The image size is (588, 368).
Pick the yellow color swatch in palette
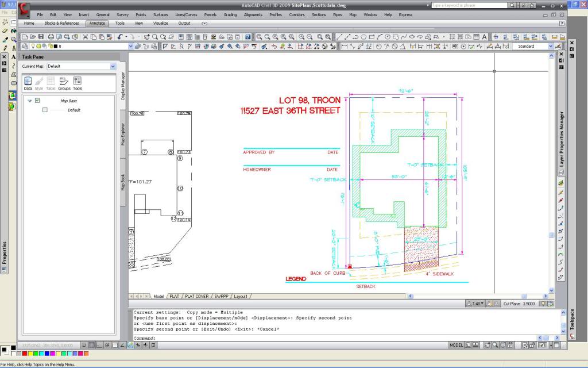(x=30, y=354)
